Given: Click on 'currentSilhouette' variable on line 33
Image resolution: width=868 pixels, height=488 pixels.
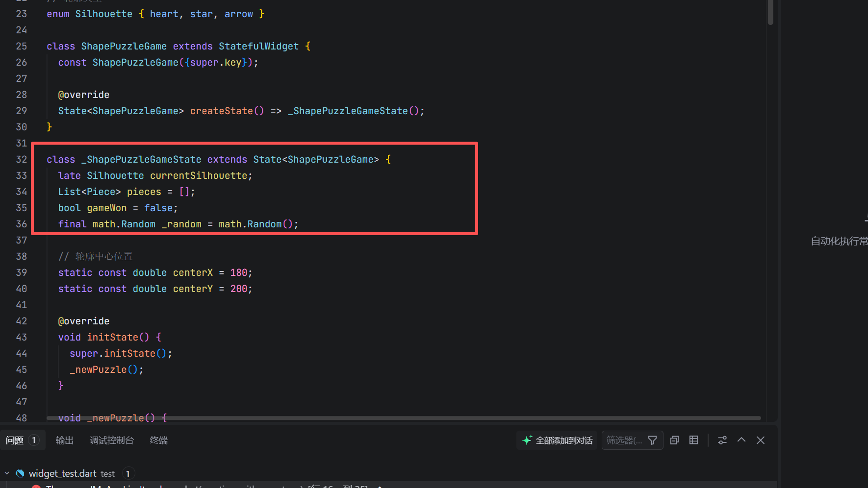Looking at the screenshot, I should 199,175.
